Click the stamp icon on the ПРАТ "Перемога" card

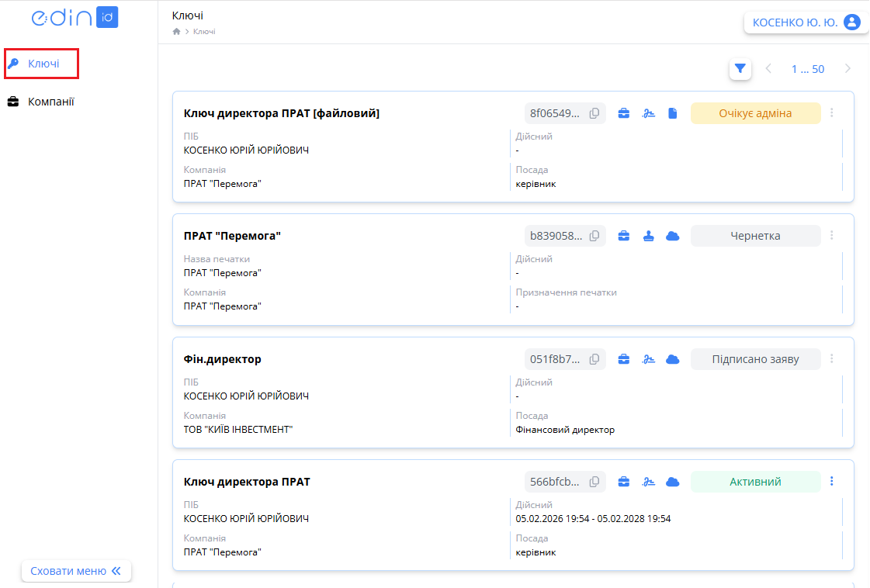(x=648, y=236)
